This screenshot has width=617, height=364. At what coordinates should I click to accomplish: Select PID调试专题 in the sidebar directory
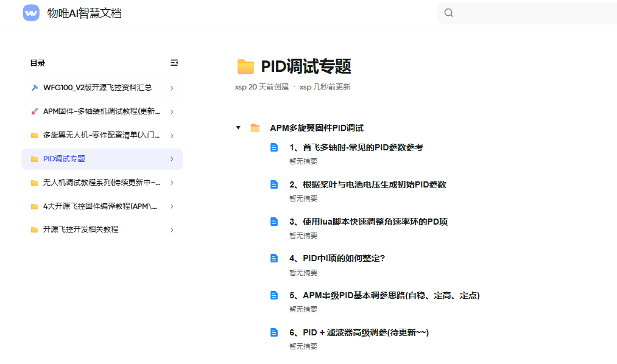(x=64, y=159)
